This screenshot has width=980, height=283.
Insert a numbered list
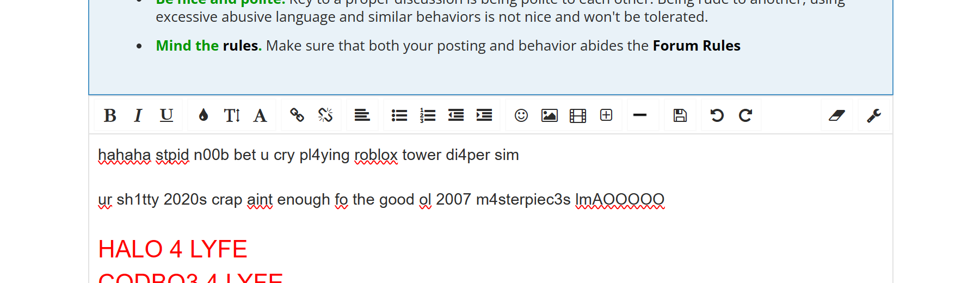click(x=428, y=115)
